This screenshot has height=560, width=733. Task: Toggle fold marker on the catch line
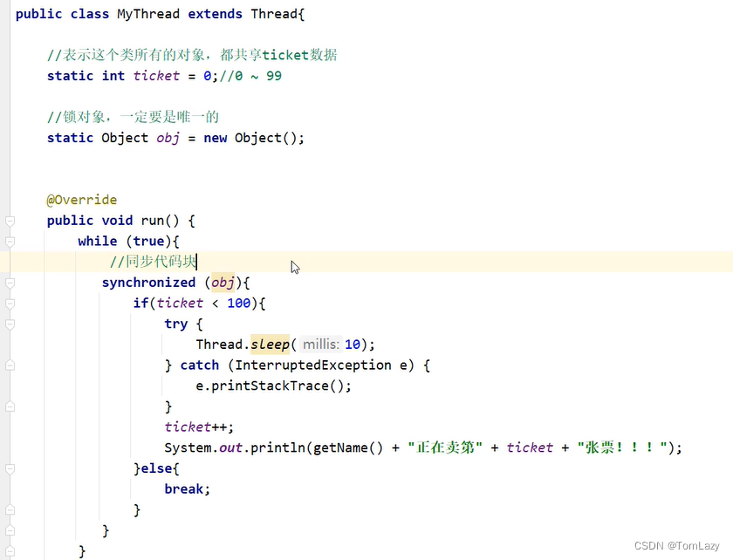(10, 365)
